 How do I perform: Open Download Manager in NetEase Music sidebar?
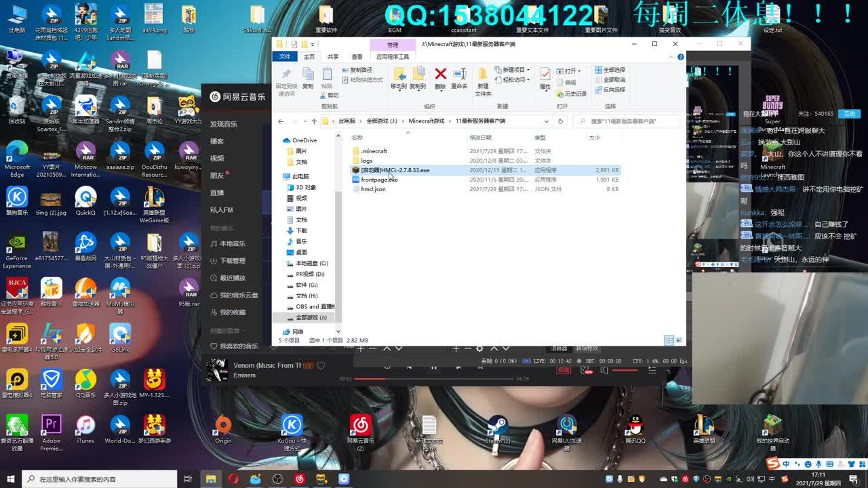click(x=228, y=260)
